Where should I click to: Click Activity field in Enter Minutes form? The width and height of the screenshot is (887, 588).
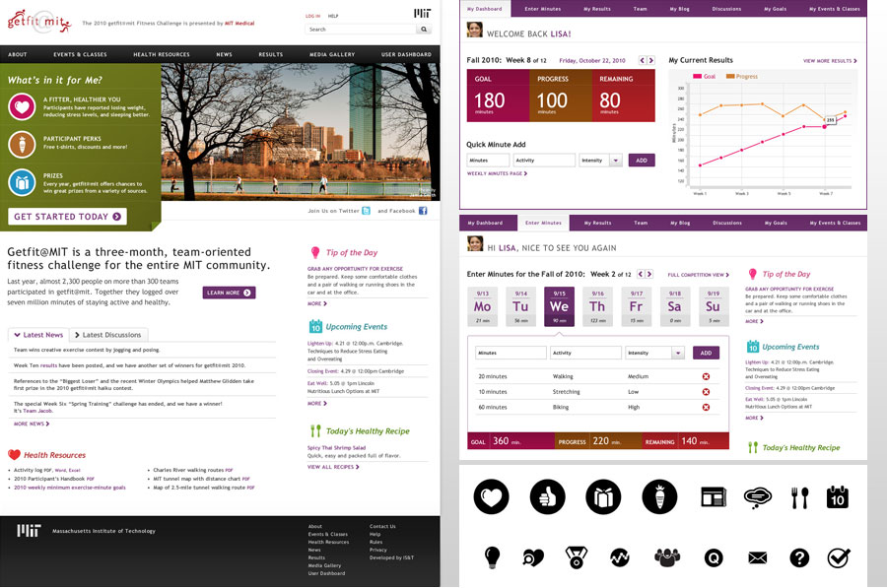pos(585,353)
